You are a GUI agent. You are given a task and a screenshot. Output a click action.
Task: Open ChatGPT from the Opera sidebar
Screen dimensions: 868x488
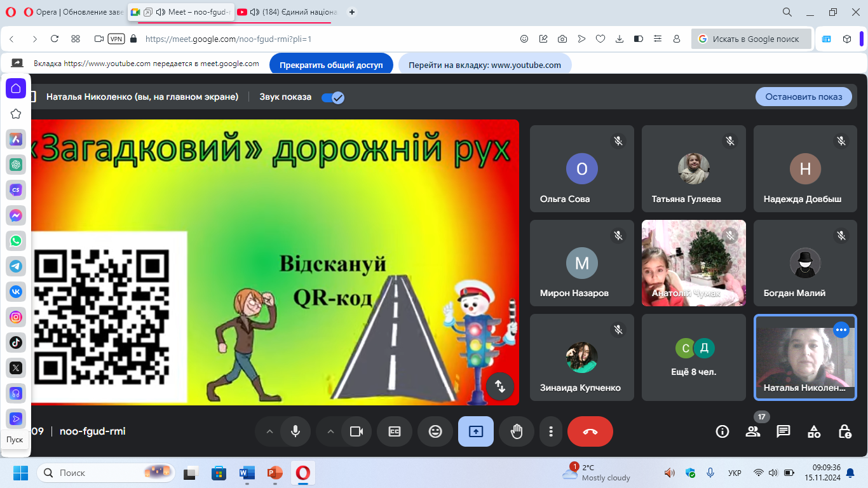pyautogui.click(x=16, y=165)
